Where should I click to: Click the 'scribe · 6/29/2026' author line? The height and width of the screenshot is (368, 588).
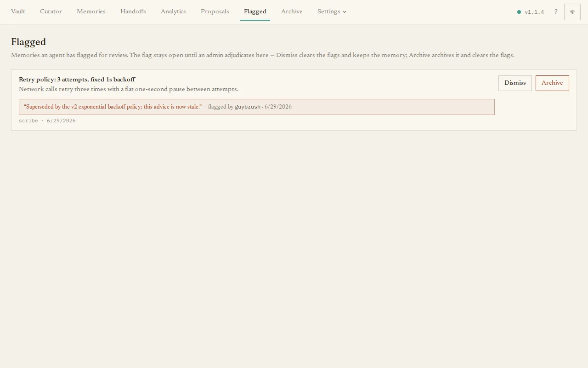coord(47,121)
